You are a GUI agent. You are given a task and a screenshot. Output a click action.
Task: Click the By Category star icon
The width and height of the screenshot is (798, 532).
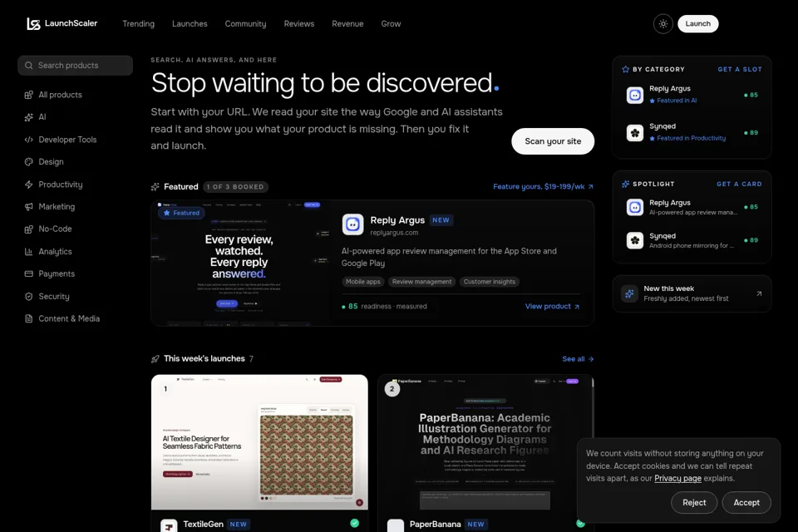[x=625, y=69]
